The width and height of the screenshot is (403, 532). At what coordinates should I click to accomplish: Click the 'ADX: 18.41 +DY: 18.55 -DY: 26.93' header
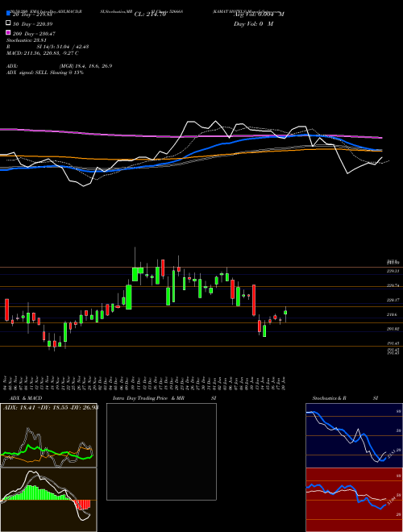[x=51, y=407]
